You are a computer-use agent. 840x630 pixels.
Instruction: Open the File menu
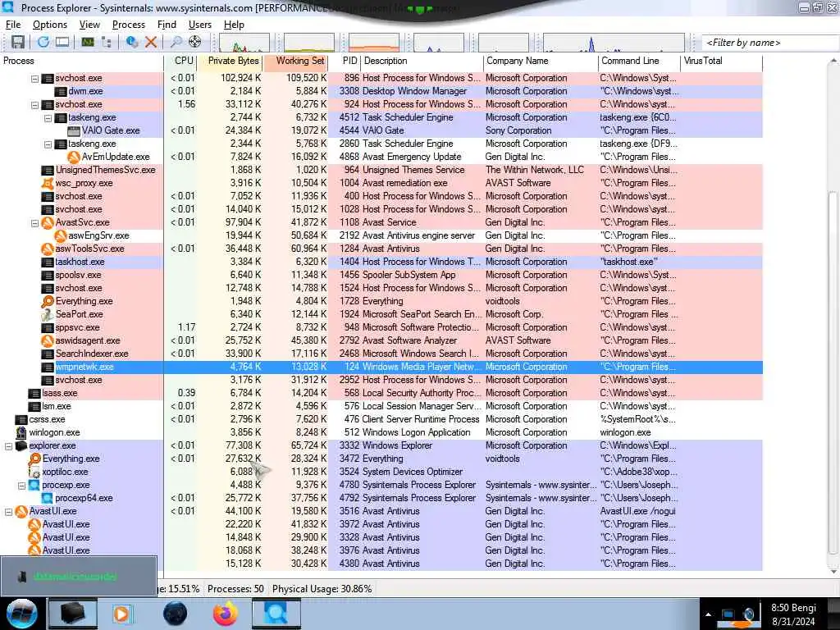tap(13, 25)
